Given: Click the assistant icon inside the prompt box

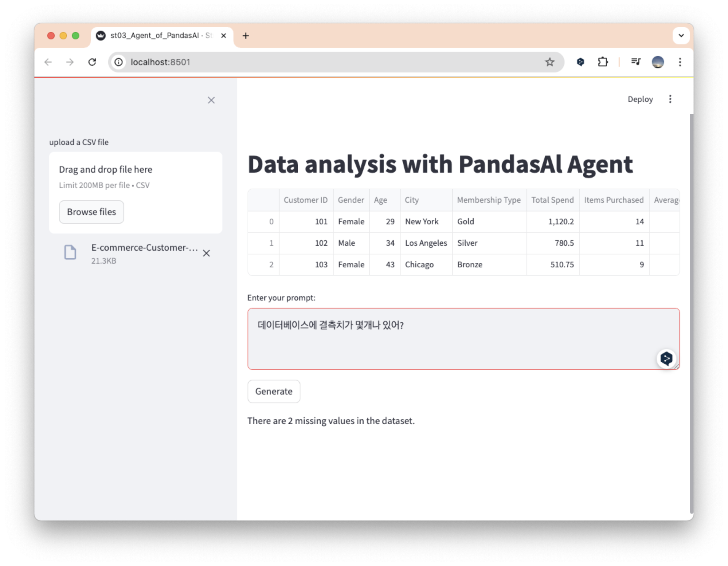Looking at the screenshot, I should (666, 359).
